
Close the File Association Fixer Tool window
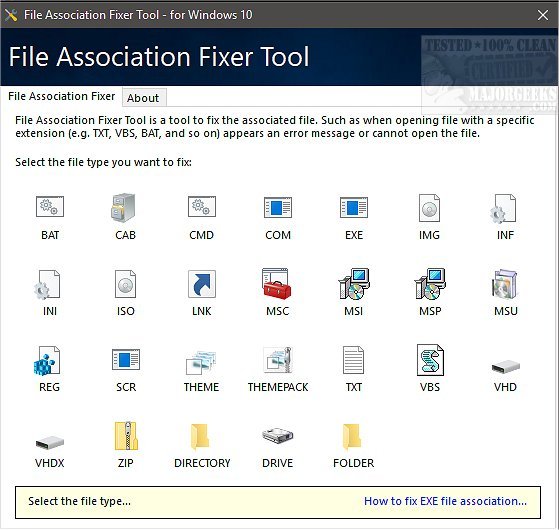(543, 15)
